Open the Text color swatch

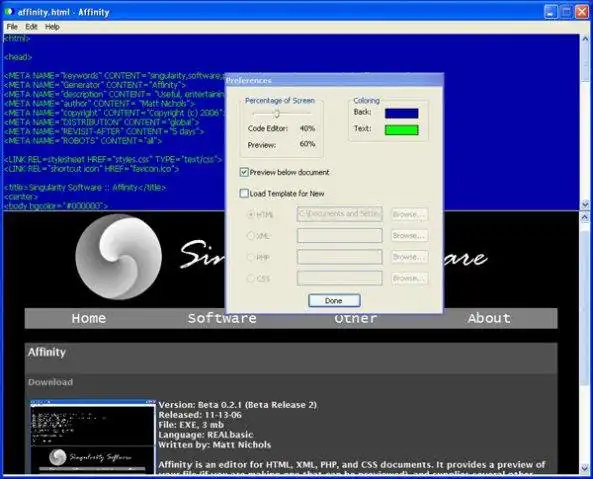tap(402, 130)
